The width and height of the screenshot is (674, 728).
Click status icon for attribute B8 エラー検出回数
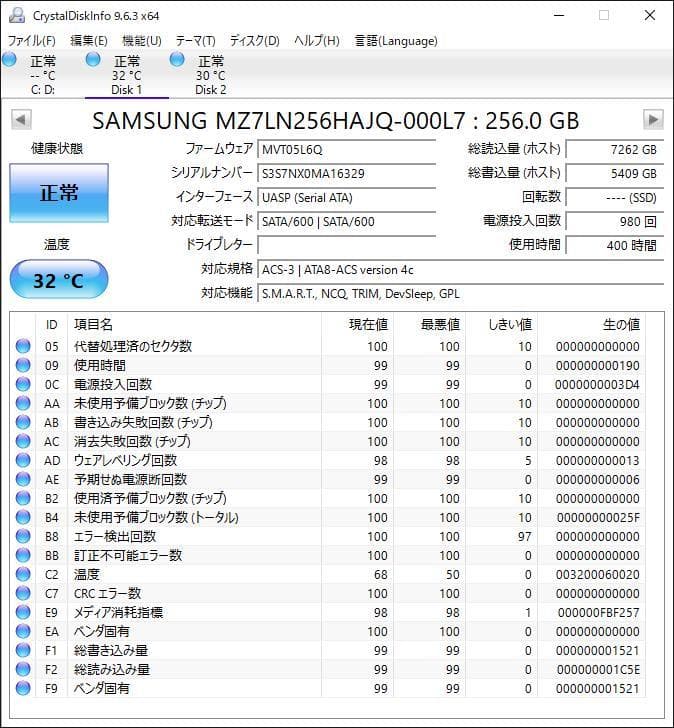(x=23, y=537)
